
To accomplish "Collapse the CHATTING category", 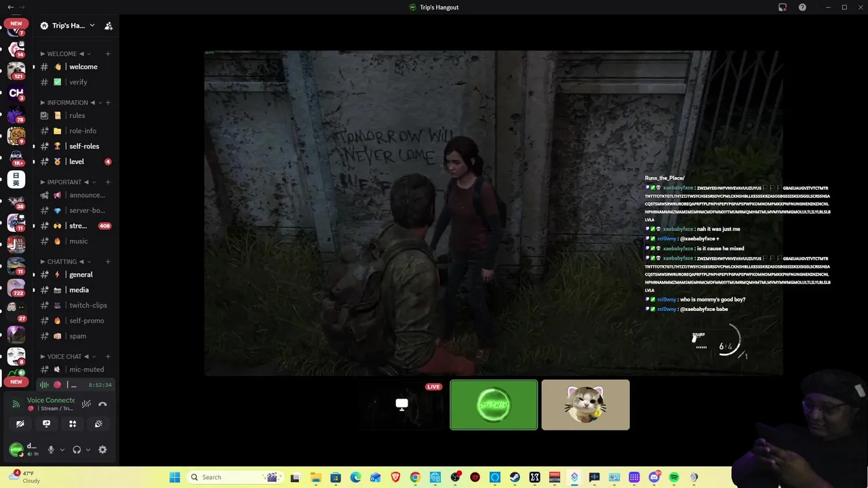I will click(65, 261).
